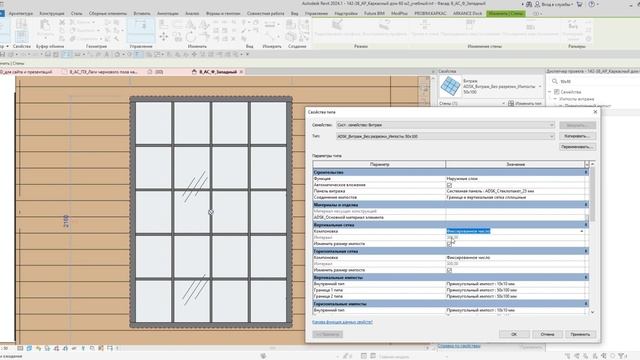Click Изменить тип in the Properties palette
The height and width of the screenshot is (360, 640).
(x=525, y=104)
